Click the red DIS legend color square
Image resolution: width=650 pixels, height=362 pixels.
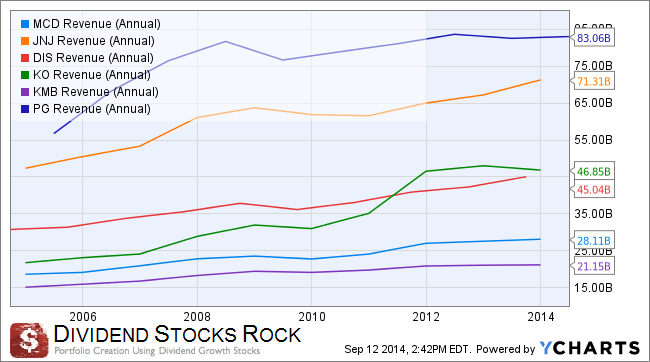pos(25,58)
